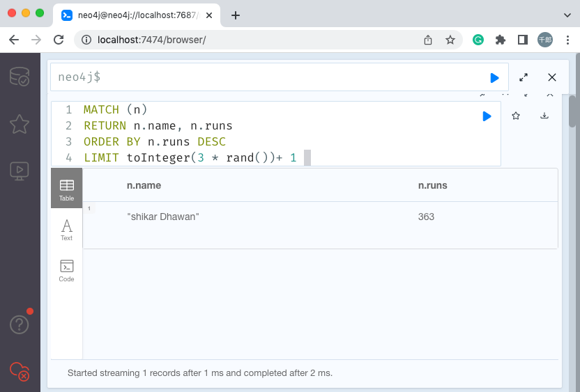Open the tab search chevron dropdown
The image size is (580, 392).
point(567,15)
